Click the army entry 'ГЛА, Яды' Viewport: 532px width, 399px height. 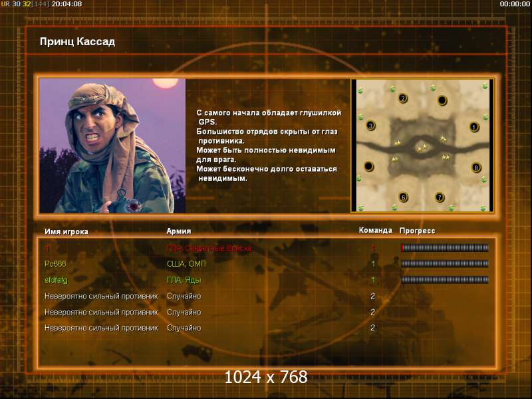[184, 280]
